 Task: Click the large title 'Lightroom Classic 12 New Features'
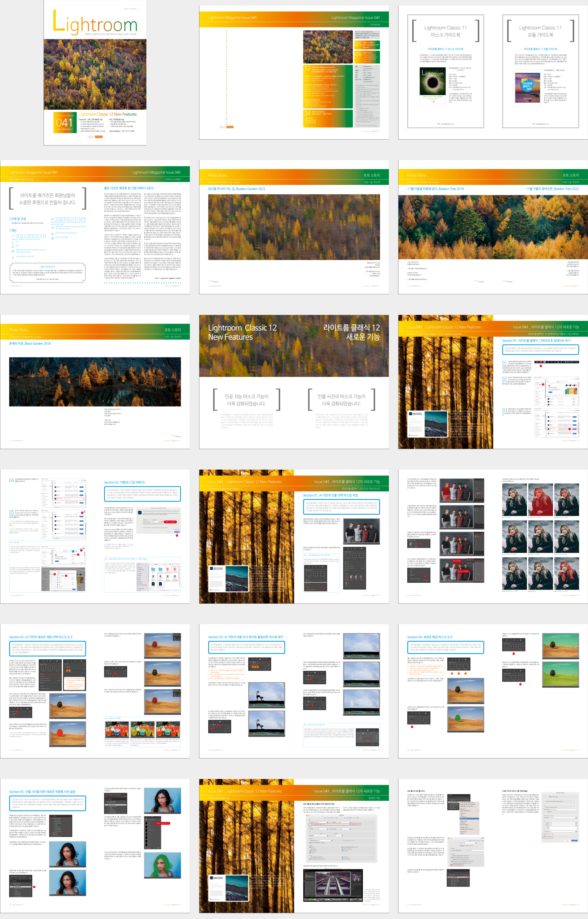(242, 332)
